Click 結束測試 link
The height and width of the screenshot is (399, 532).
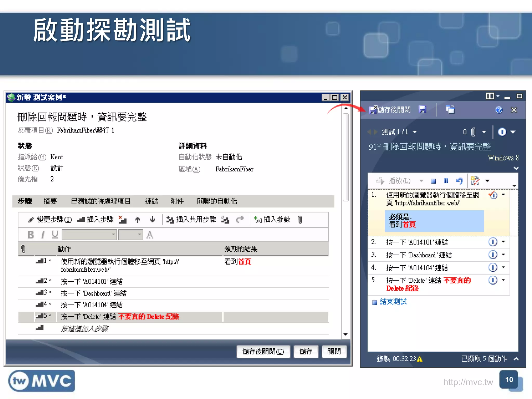393,302
